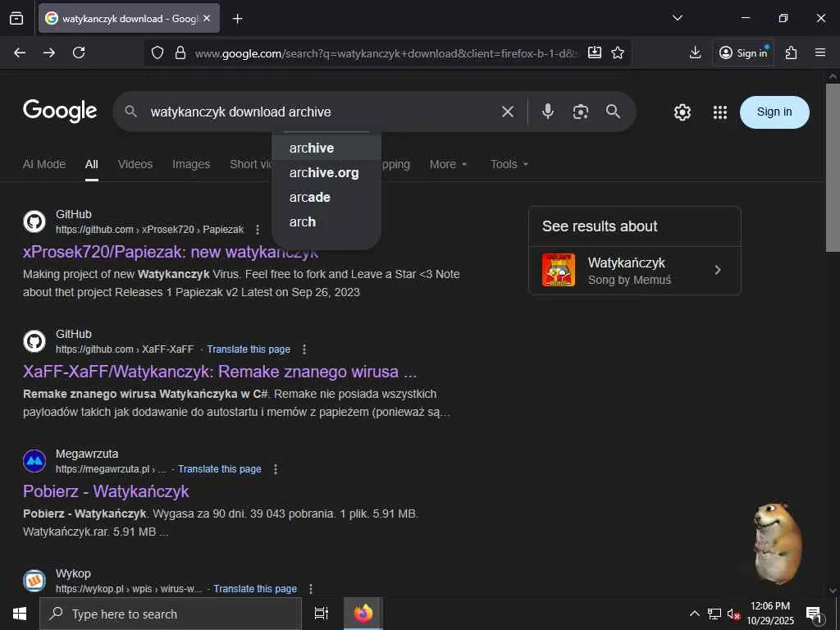The height and width of the screenshot is (630, 840).
Task: Select the All results tab
Action: [x=92, y=164]
